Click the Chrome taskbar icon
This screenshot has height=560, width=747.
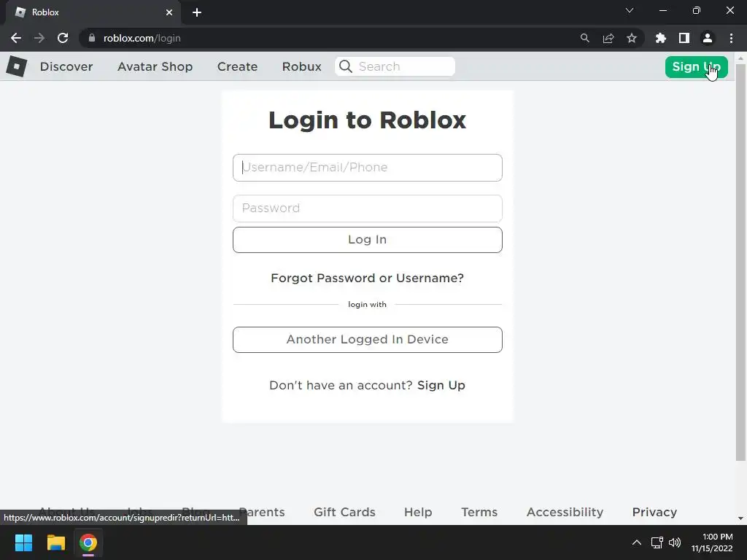[x=88, y=542]
